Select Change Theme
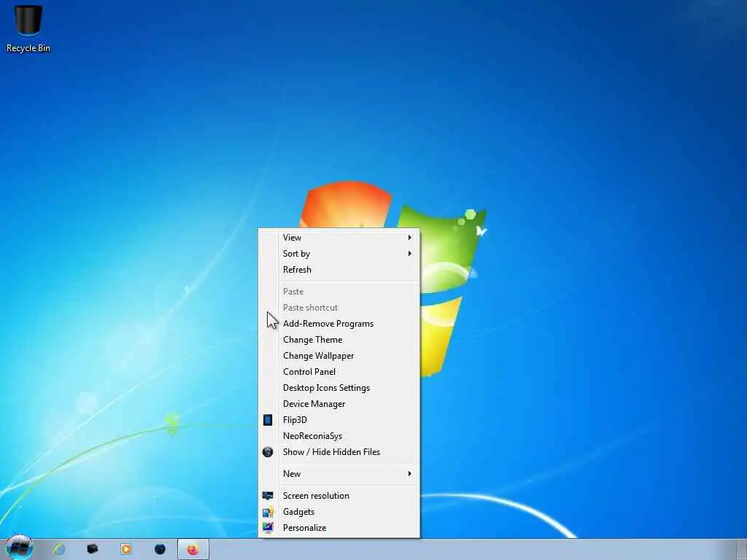This screenshot has height=560, width=747. [x=338, y=340]
